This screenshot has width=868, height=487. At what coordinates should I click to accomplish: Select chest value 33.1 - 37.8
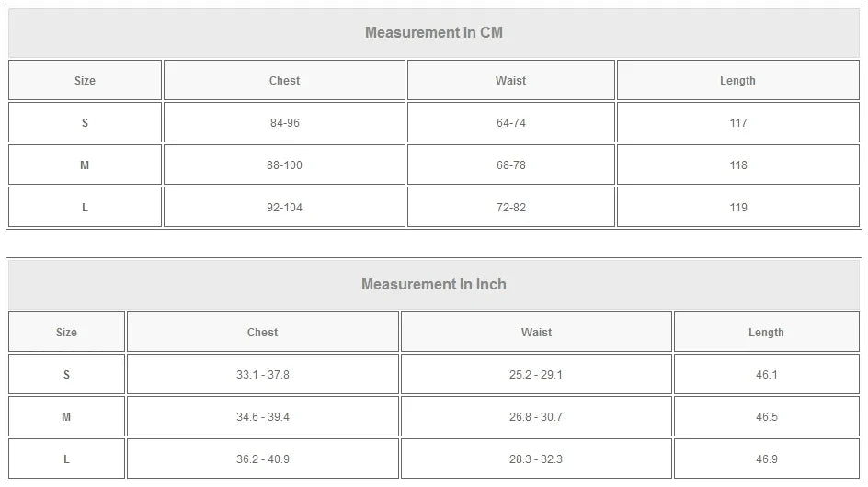pyautogui.click(x=262, y=375)
